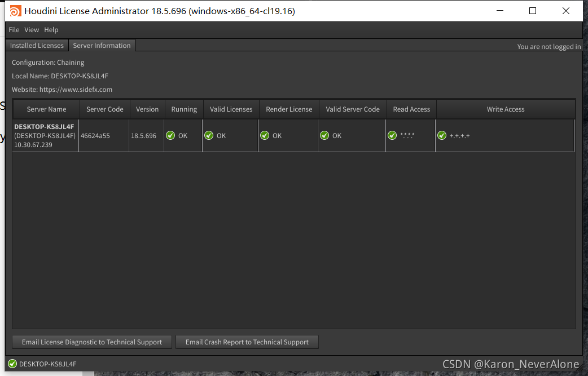The width and height of the screenshot is (588, 376).
Task: Click the status bar green check icon
Action: [x=12, y=364]
